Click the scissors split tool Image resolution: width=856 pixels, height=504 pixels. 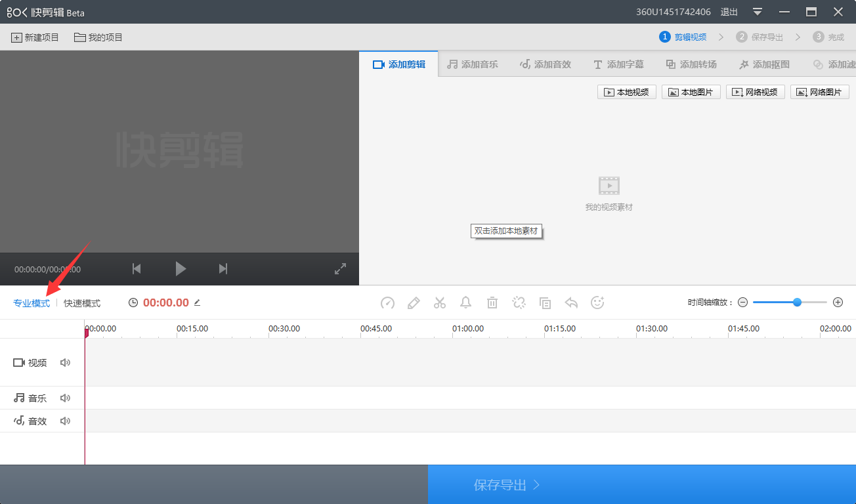point(440,303)
